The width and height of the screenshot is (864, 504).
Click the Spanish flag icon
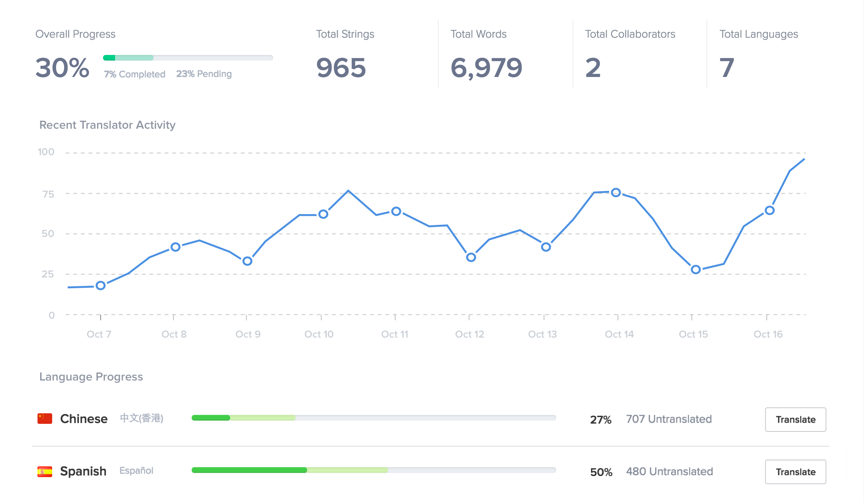(45, 472)
